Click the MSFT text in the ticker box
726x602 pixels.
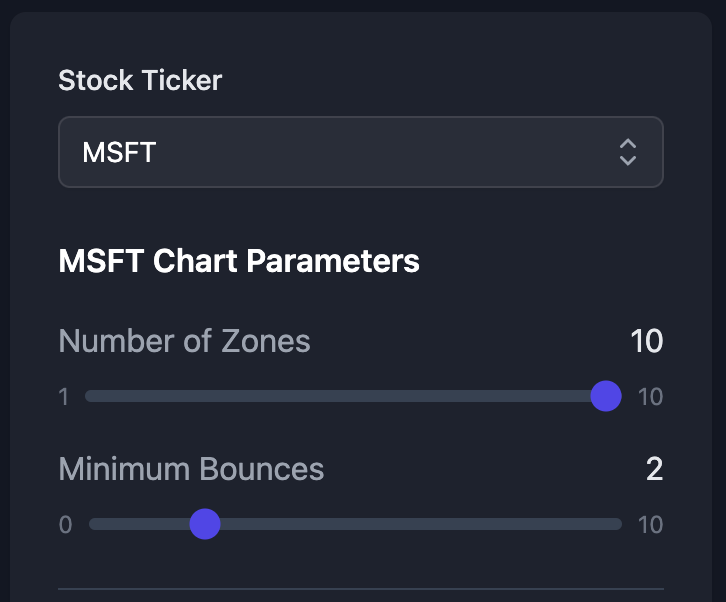tap(119, 152)
